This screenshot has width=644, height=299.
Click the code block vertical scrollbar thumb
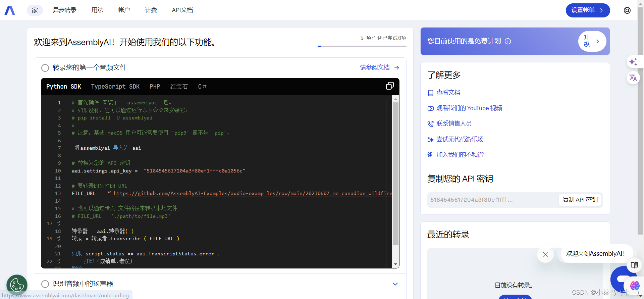pos(396,174)
